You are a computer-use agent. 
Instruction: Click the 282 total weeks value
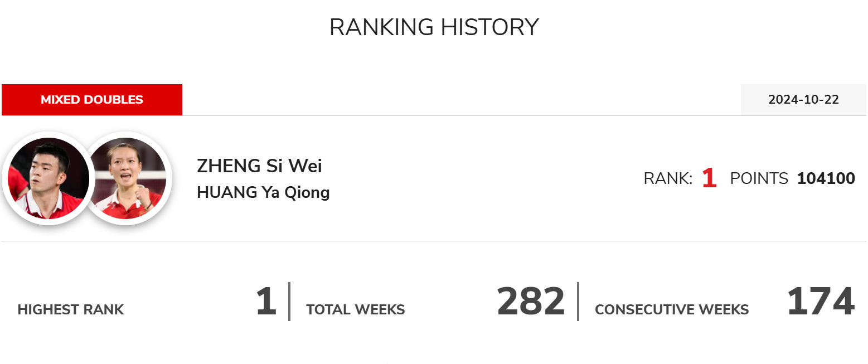tap(531, 302)
